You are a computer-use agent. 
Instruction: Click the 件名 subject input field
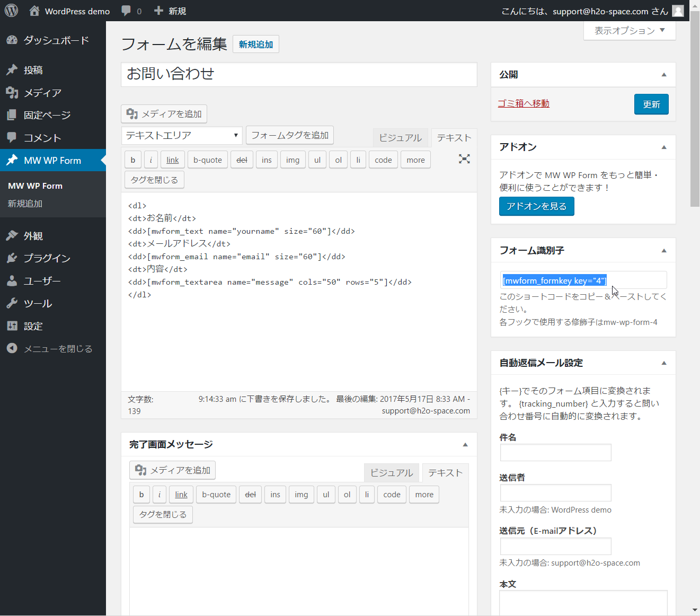point(555,453)
